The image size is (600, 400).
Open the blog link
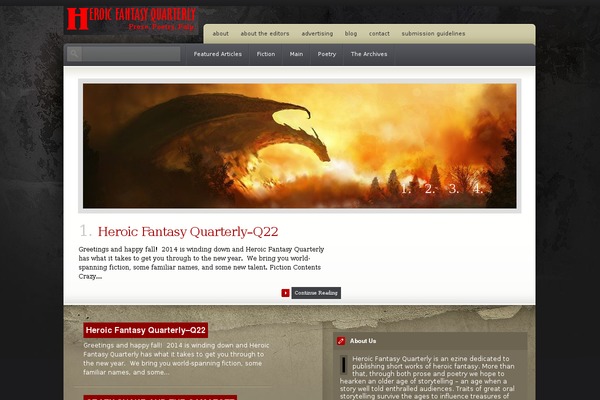click(351, 34)
